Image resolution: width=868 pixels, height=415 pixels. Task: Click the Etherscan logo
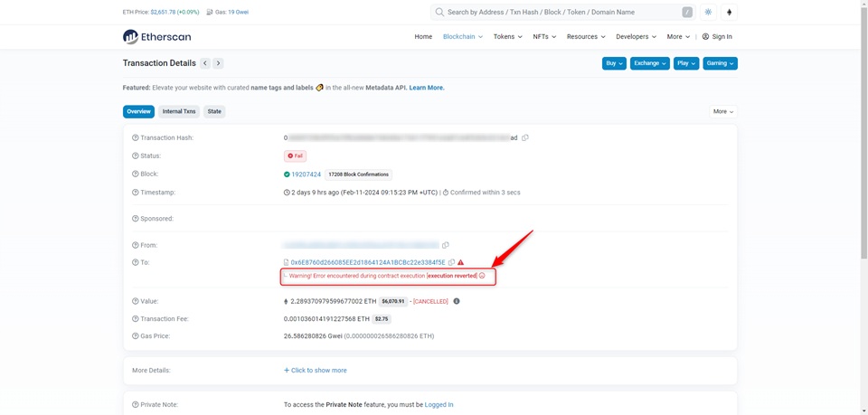pos(156,37)
